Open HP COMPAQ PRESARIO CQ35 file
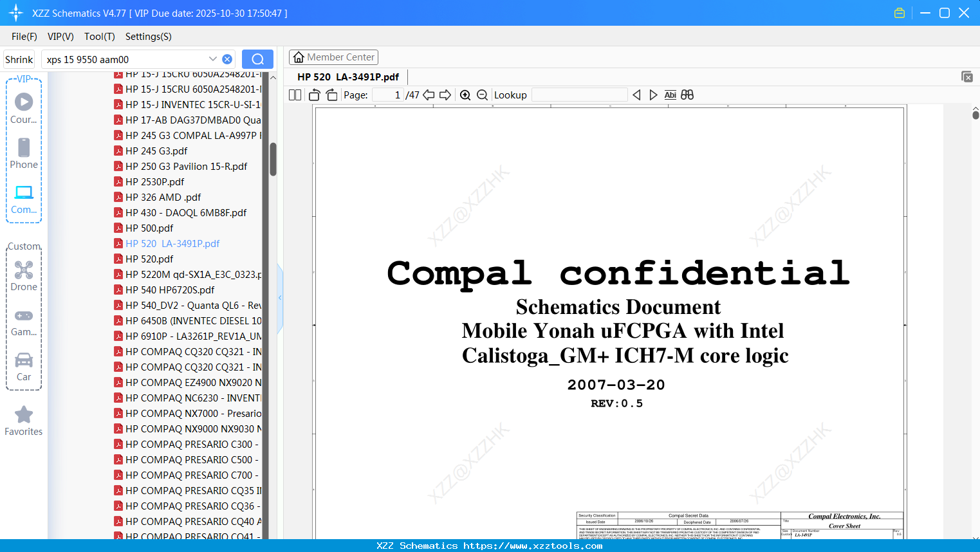This screenshot has height=552, width=980. [187, 490]
